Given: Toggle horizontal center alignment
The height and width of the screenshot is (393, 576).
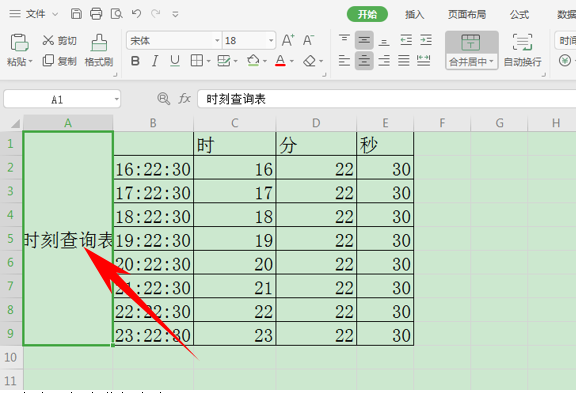Looking at the screenshot, I should pos(364,60).
